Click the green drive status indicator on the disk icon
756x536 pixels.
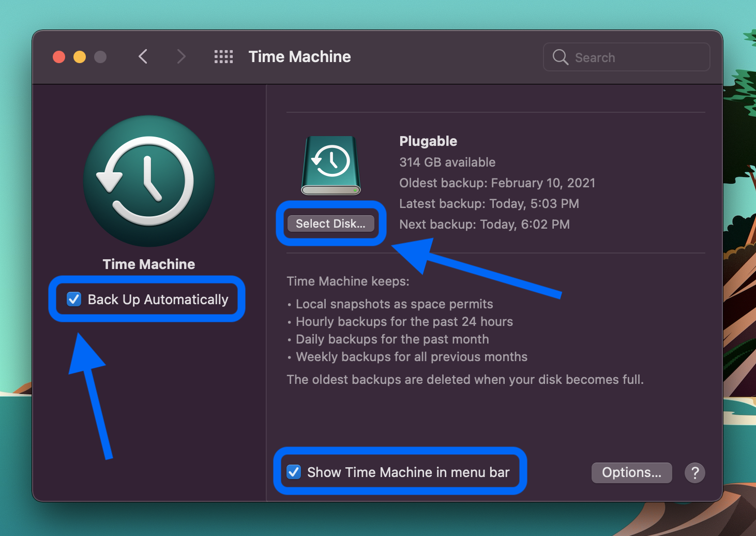[x=356, y=190]
